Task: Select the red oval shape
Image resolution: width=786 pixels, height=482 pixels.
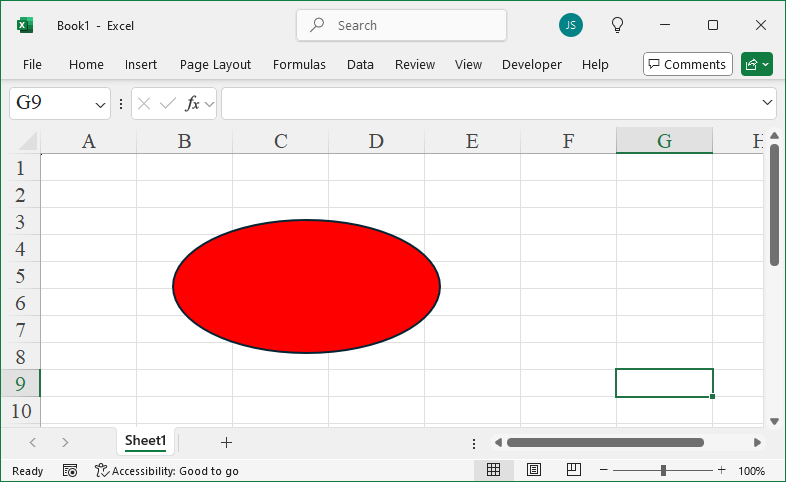Action: point(306,286)
